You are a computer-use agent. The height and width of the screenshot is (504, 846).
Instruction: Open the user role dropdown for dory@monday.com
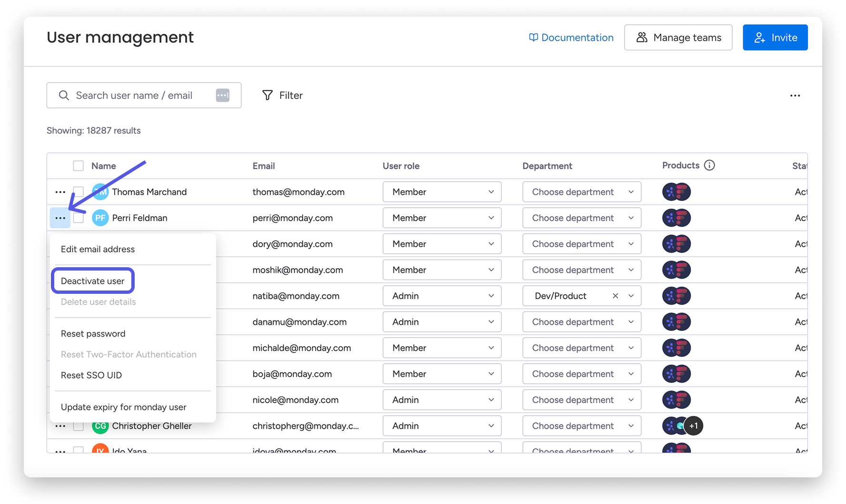442,244
